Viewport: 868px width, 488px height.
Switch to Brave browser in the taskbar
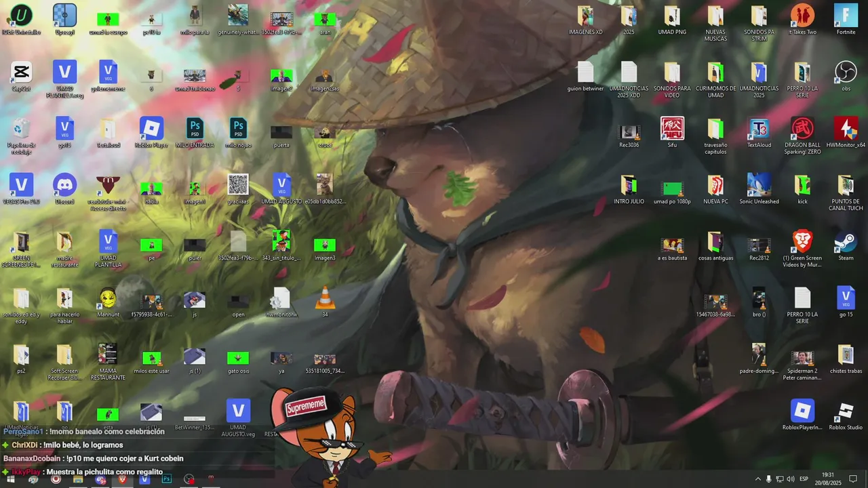coord(123,479)
